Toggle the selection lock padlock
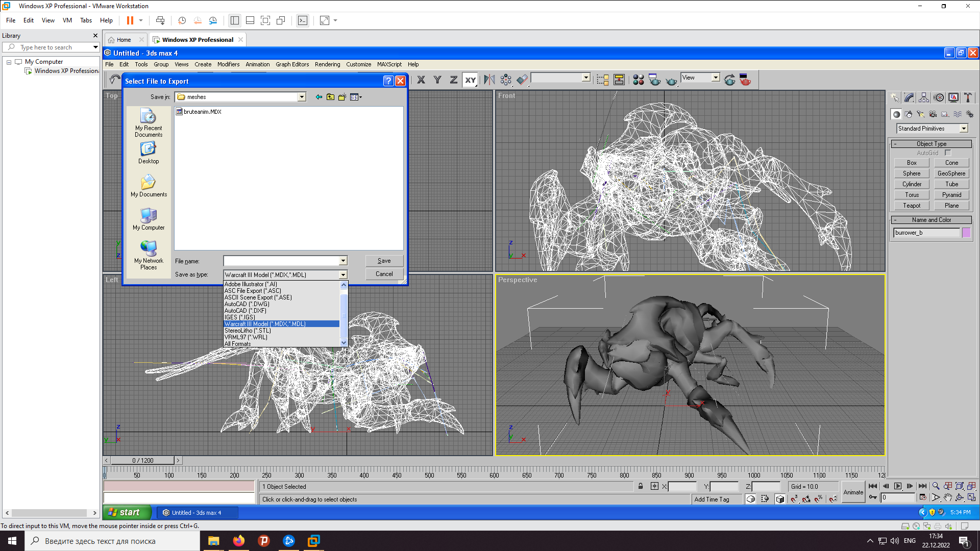 [641, 486]
